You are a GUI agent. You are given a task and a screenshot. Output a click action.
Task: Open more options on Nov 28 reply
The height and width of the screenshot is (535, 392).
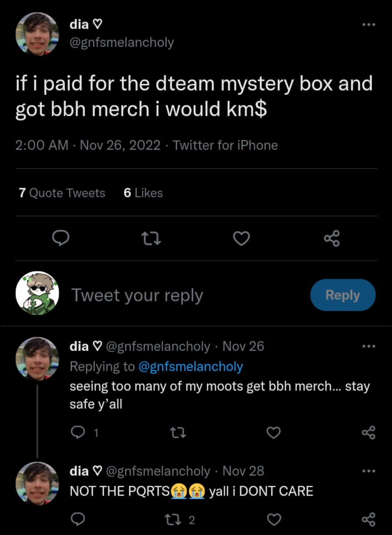pos(369,471)
